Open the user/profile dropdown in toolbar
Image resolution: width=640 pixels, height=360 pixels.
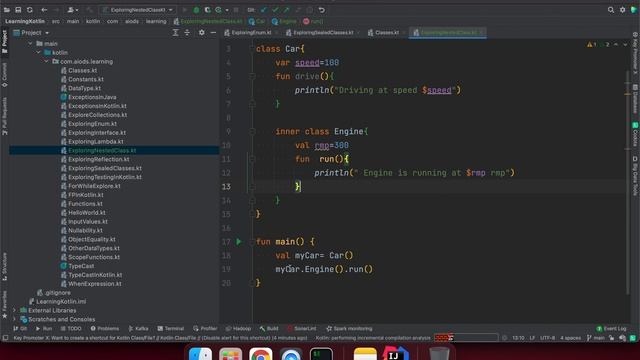[73, 10]
